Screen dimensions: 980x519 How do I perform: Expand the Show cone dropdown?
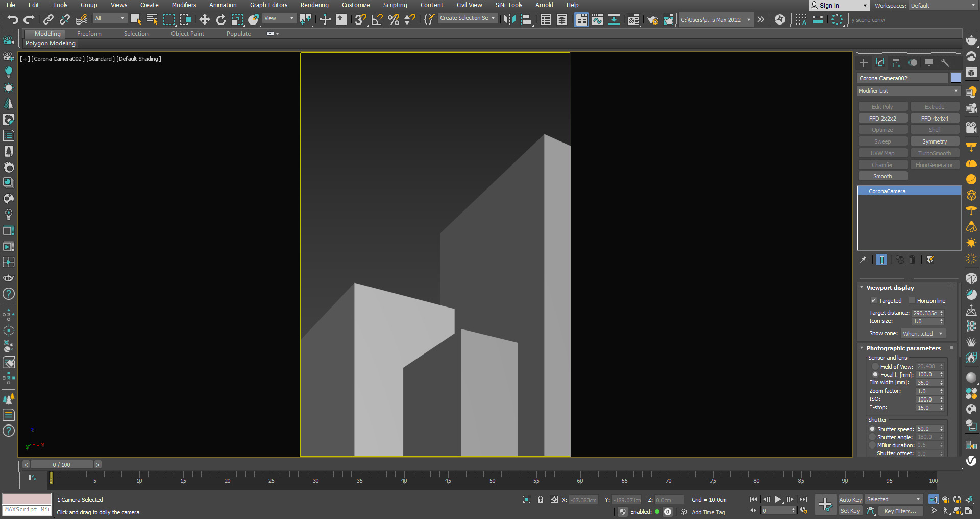(x=923, y=334)
